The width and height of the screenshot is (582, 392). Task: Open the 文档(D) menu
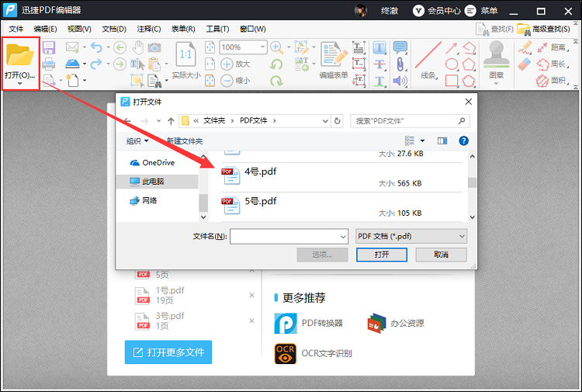(114, 29)
